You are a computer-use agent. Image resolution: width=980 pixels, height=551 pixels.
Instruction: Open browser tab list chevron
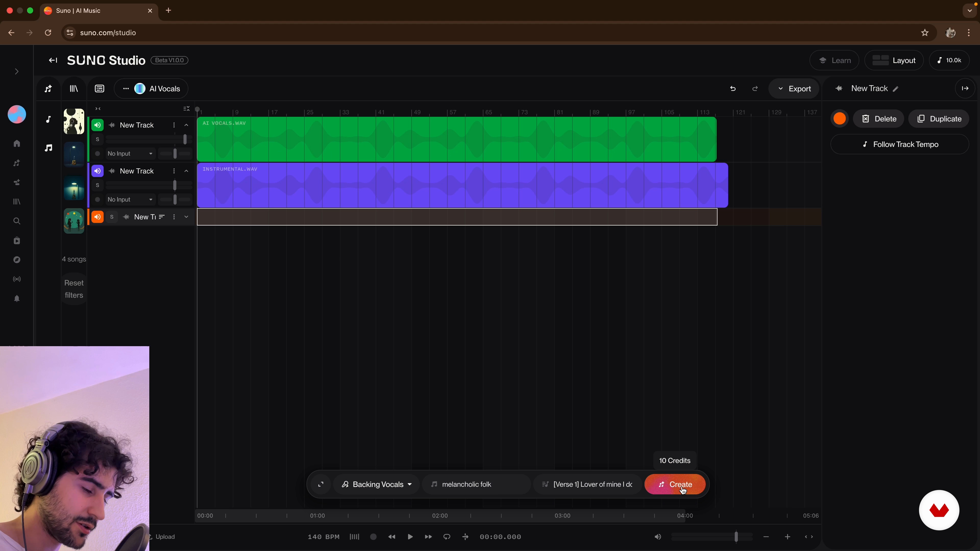(x=969, y=11)
